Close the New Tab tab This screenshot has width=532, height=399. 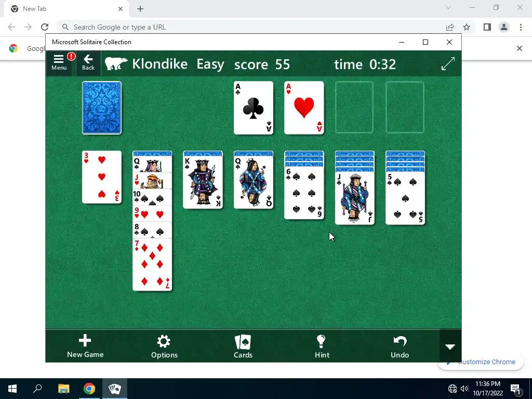(121, 9)
